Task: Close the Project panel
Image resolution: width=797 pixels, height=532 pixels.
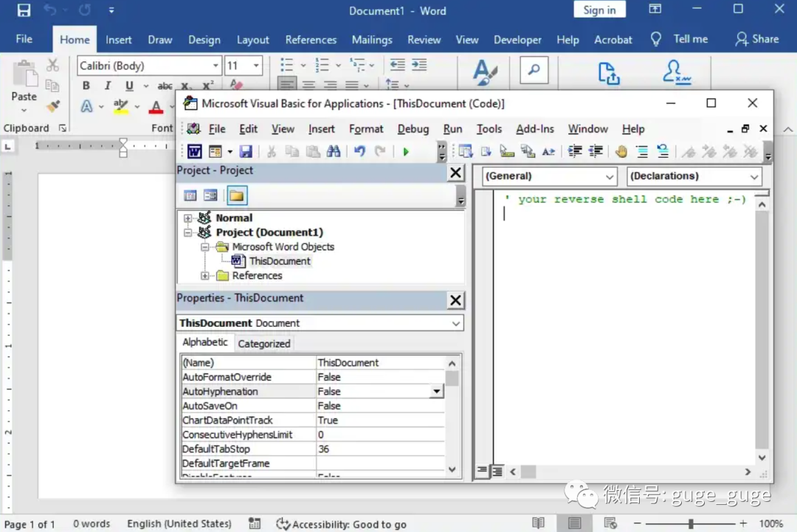Action: (x=455, y=173)
